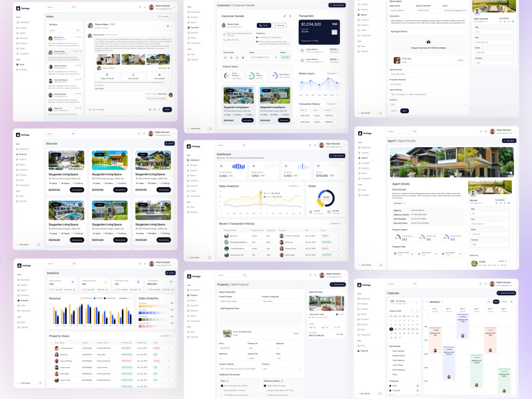This screenshot has width=532, height=399.
Task: Toggle select-all checkbox in Transaction History header
Action: pyautogui.click(x=221, y=230)
